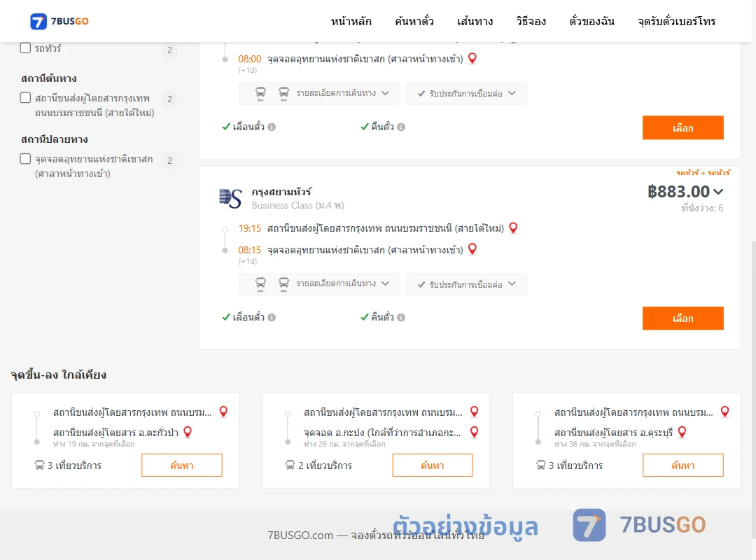Viewport: 756px width, 560px height.
Task: Expand connection guarantee in 08:00 trip card
Action: pos(467,94)
